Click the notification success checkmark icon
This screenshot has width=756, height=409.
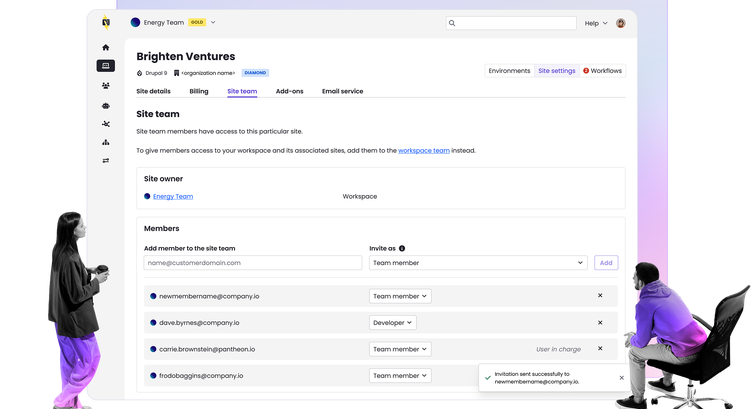click(487, 378)
